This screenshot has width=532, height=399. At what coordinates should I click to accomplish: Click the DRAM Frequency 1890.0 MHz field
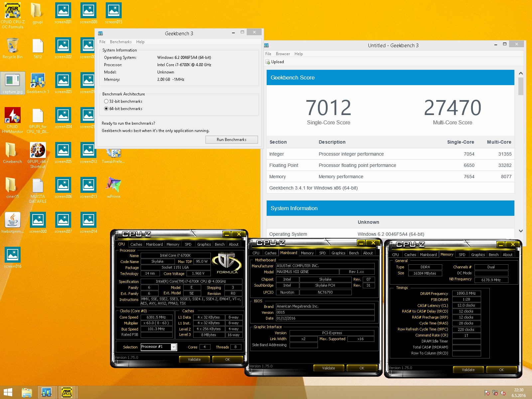tap(466, 293)
